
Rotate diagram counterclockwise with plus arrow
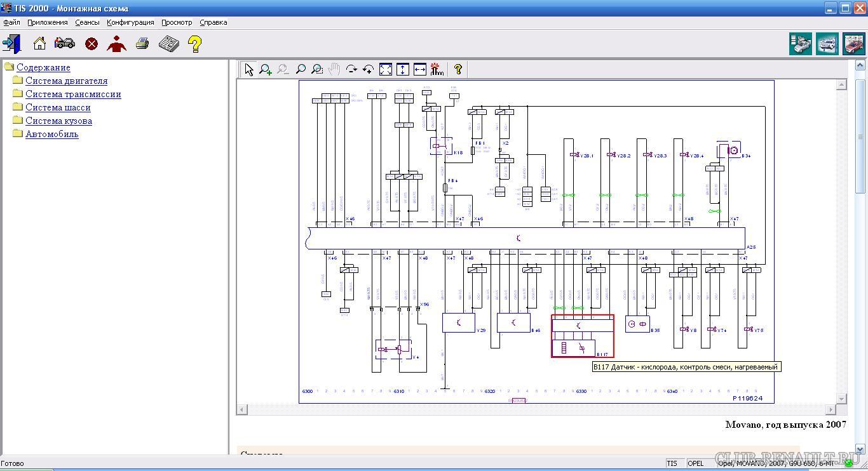click(x=368, y=69)
